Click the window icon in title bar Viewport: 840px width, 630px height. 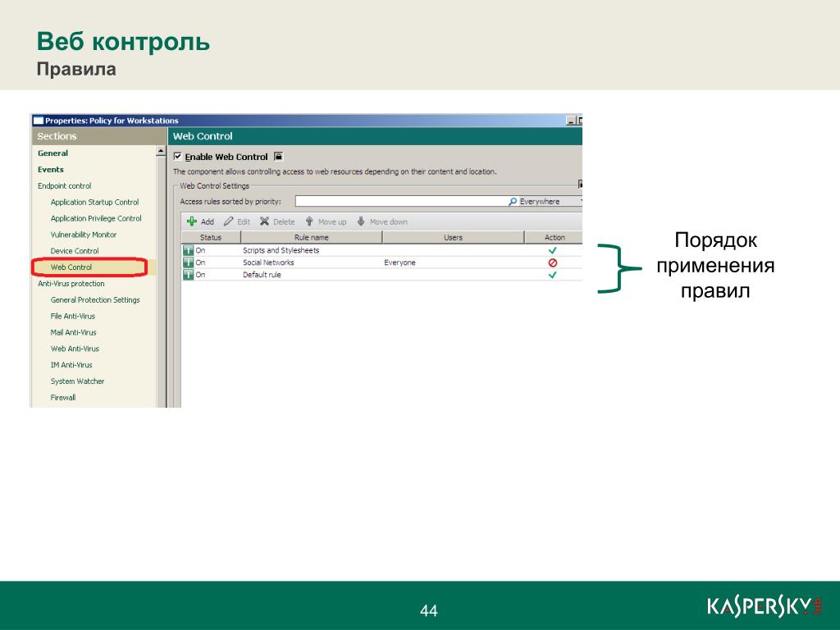38,121
